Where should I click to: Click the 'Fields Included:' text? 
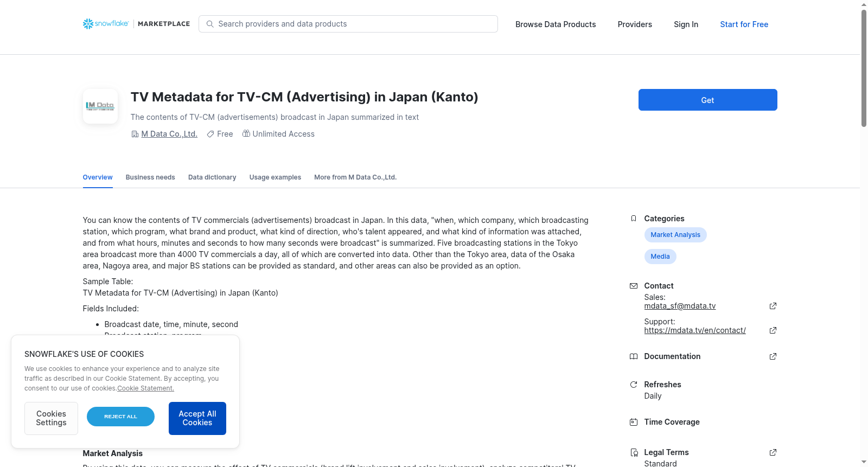click(111, 309)
